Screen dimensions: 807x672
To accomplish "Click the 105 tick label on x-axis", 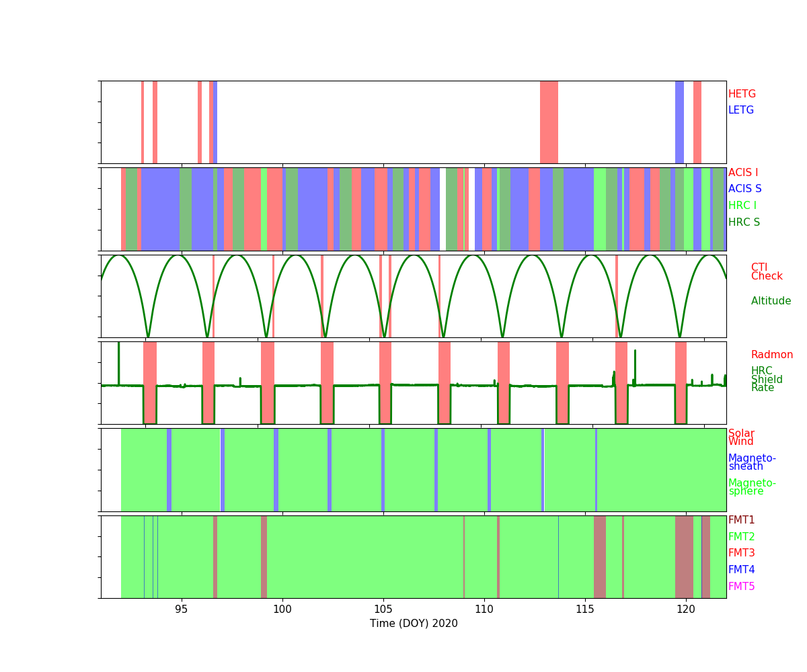I will point(383,610).
